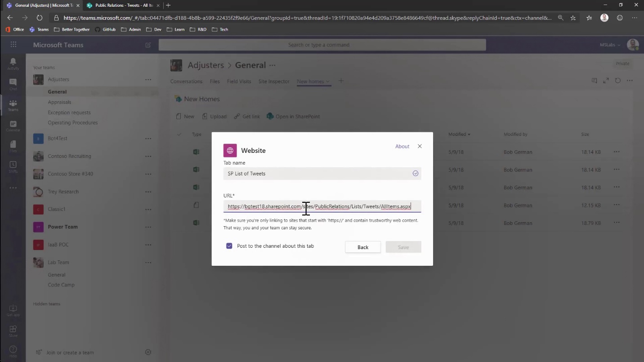The width and height of the screenshot is (644, 362).
Task: Open the Contoso Recruiting team
Action: tap(69, 156)
